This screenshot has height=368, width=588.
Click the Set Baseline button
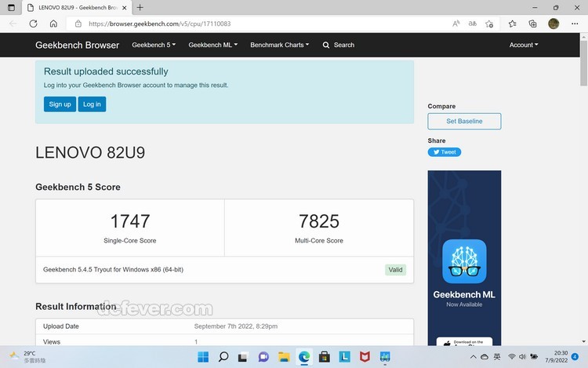coord(464,121)
